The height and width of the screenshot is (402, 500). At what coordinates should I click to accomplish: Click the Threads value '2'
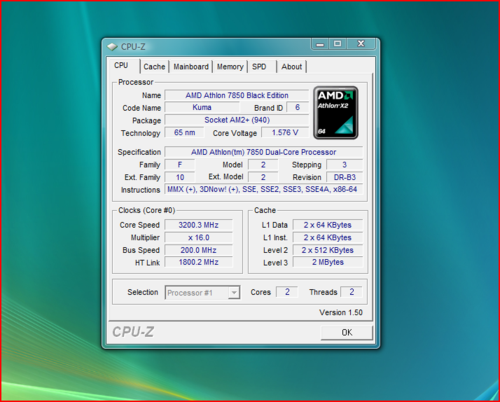pos(352,292)
